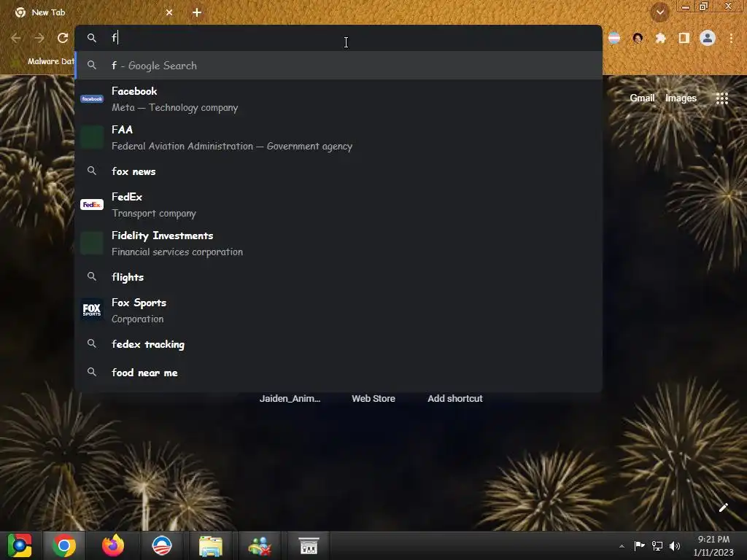Select the New Tab tab
Viewport: 747px width, 560px height.
93,12
